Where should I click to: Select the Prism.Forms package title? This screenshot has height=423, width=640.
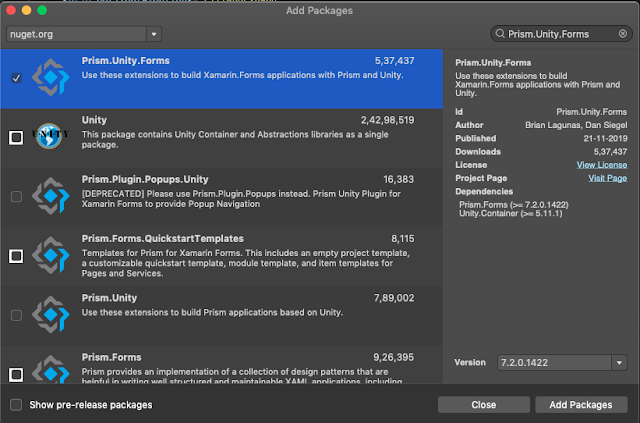pos(111,357)
